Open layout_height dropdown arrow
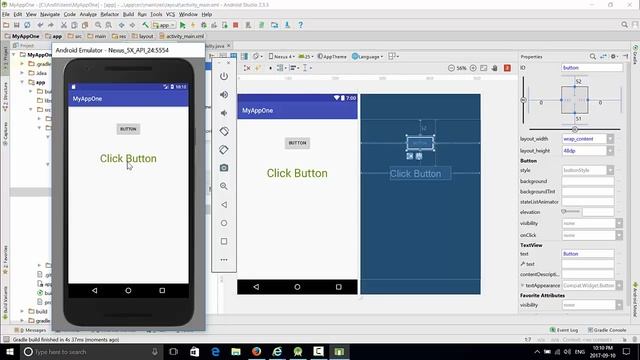Image resolution: width=640 pixels, height=360 pixels. 610,151
